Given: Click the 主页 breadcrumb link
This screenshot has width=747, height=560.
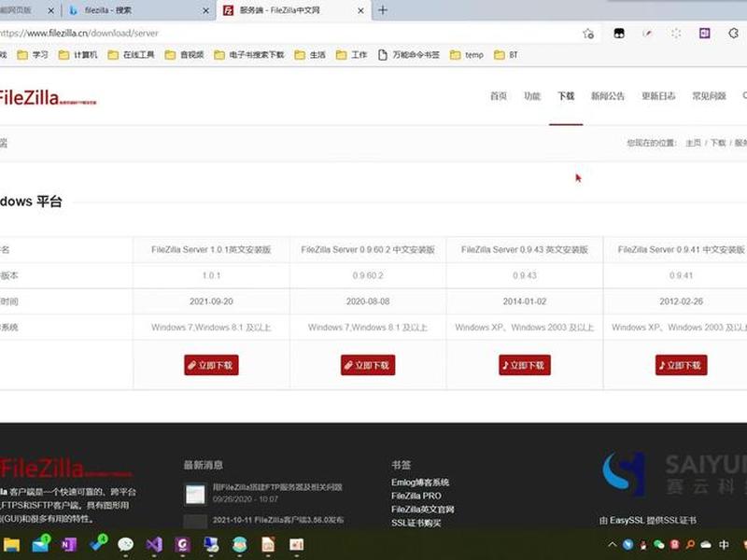Looking at the screenshot, I should click(x=693, y=143).
